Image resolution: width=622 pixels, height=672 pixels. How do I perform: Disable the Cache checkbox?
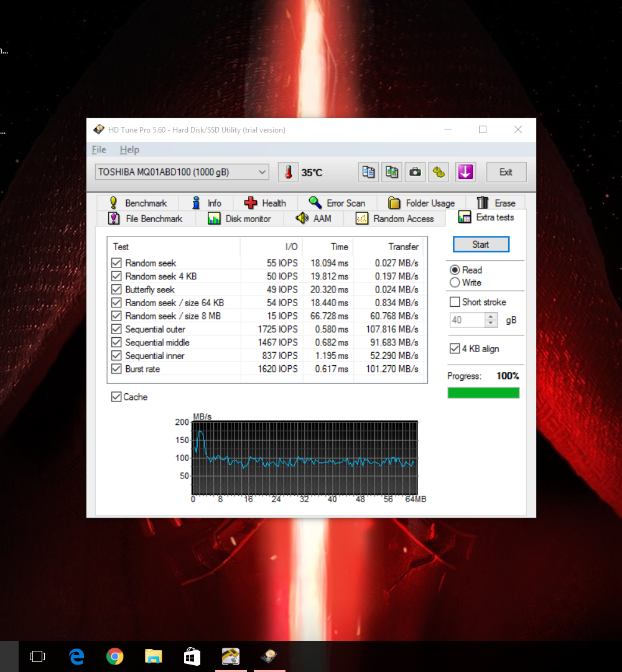click(116, 397)
